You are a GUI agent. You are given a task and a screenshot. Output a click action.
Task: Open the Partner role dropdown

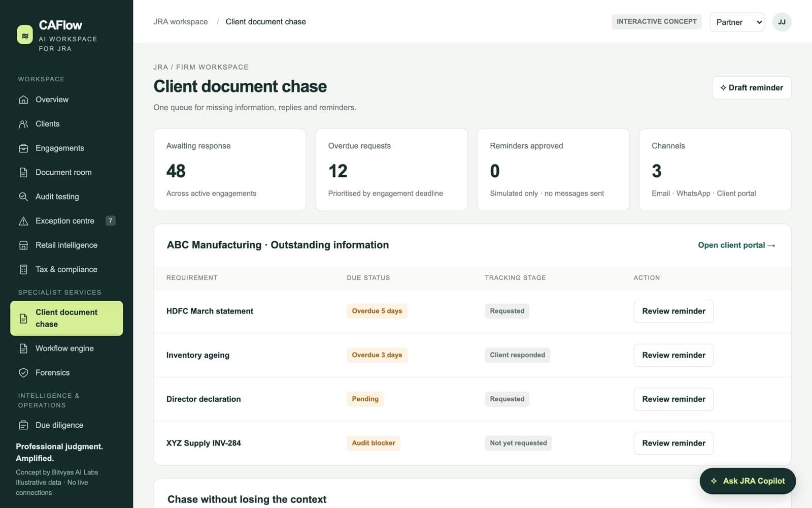(737, 22)
